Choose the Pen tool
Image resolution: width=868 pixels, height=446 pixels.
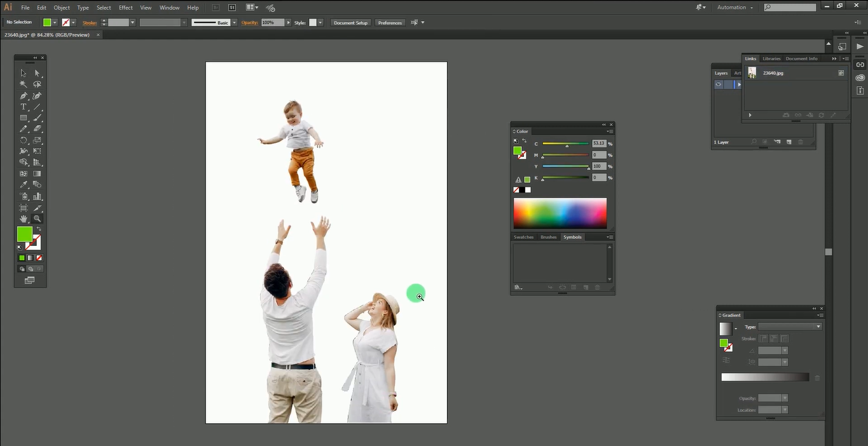[x=23, y=95]
